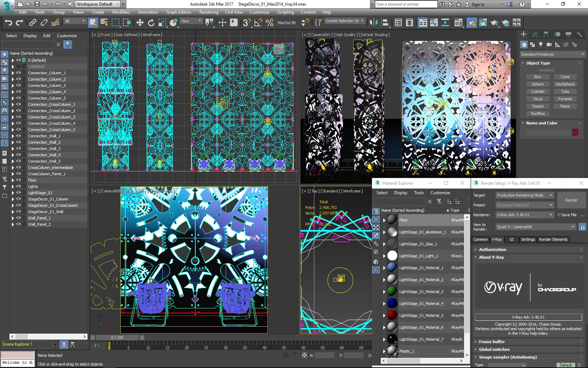Open the Modify command panel tab

pyautogui.click(x=534, y=34)
